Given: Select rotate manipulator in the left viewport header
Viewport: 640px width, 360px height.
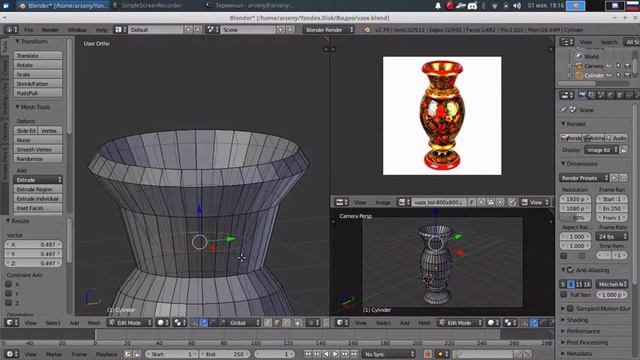Looking at the screenshot, I should [213, 323].
